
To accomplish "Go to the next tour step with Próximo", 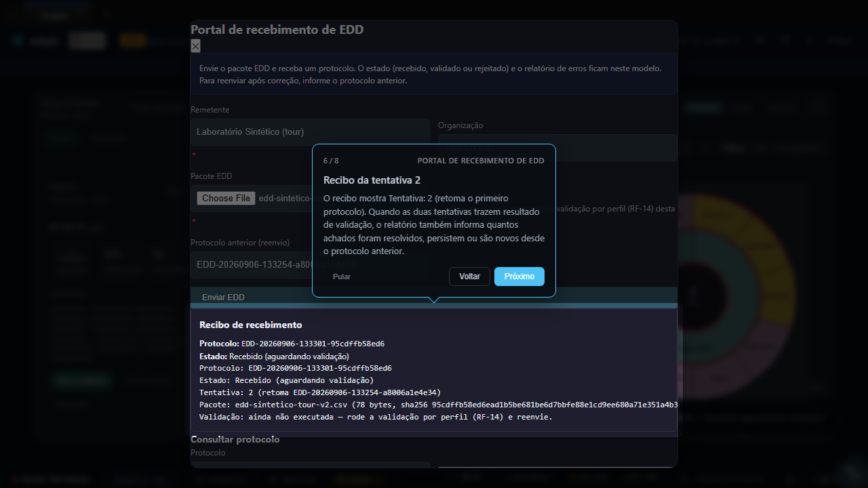I will click(x=519, y=277).
